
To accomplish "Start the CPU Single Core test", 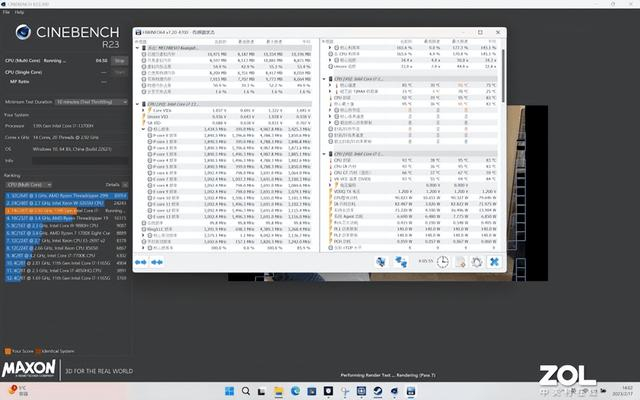I will point(119,71).
